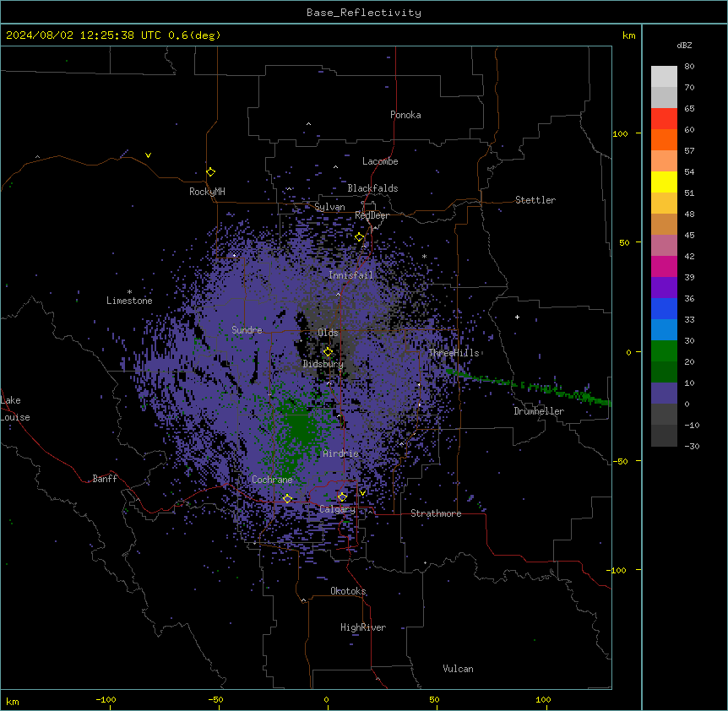Click the -50 tick on the bottom axis
Viewport: 728px width, 711px height.
[x=215, y=699]
